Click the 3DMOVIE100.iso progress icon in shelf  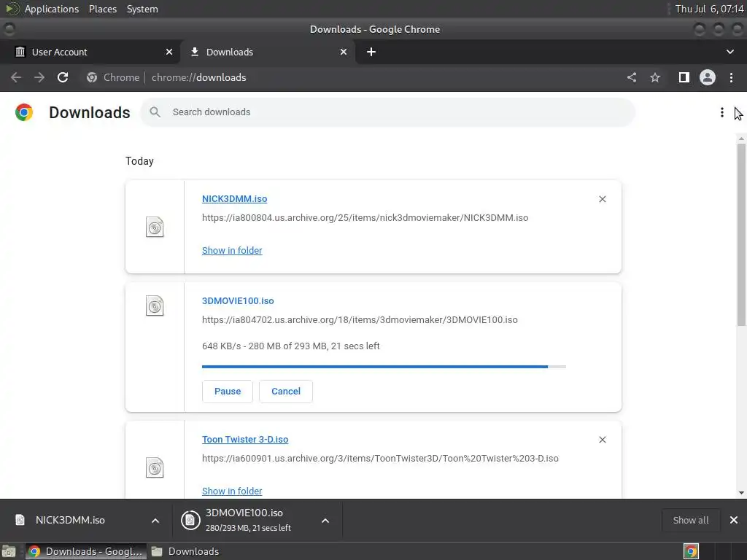coord(190,520)
